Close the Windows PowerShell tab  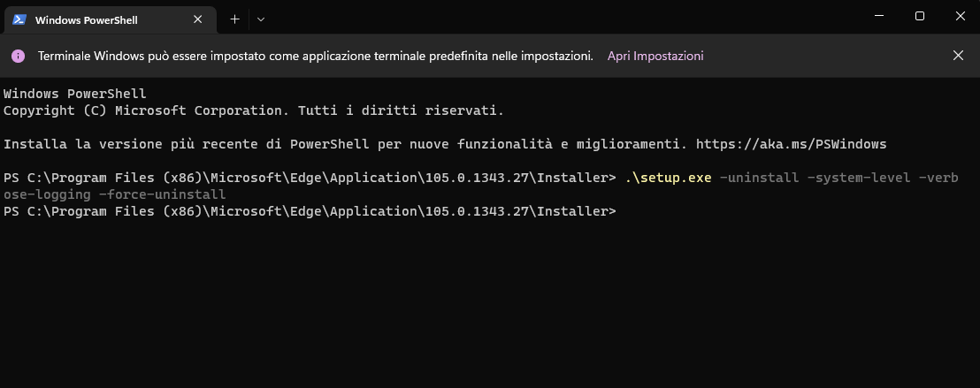click(x=200, y=19)
